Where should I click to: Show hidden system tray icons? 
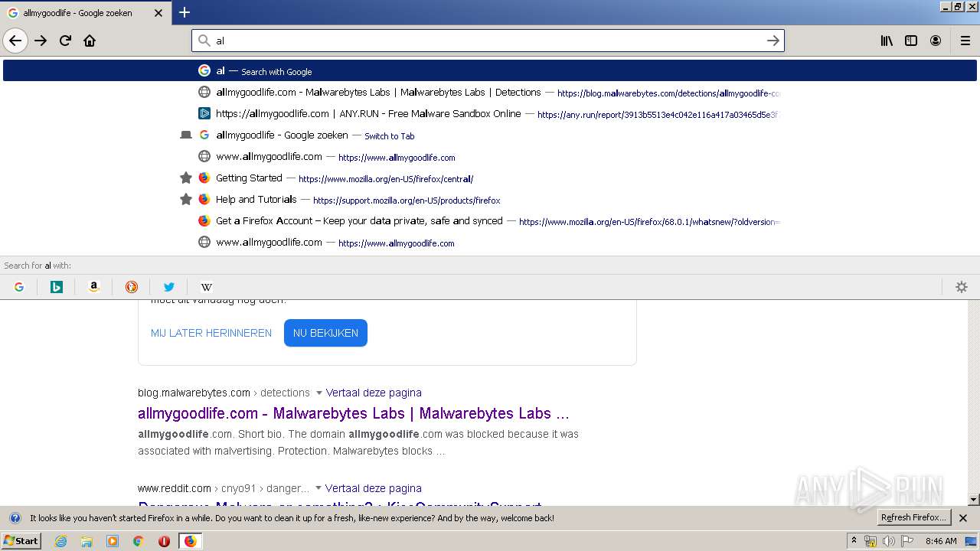tap(854, 541)
